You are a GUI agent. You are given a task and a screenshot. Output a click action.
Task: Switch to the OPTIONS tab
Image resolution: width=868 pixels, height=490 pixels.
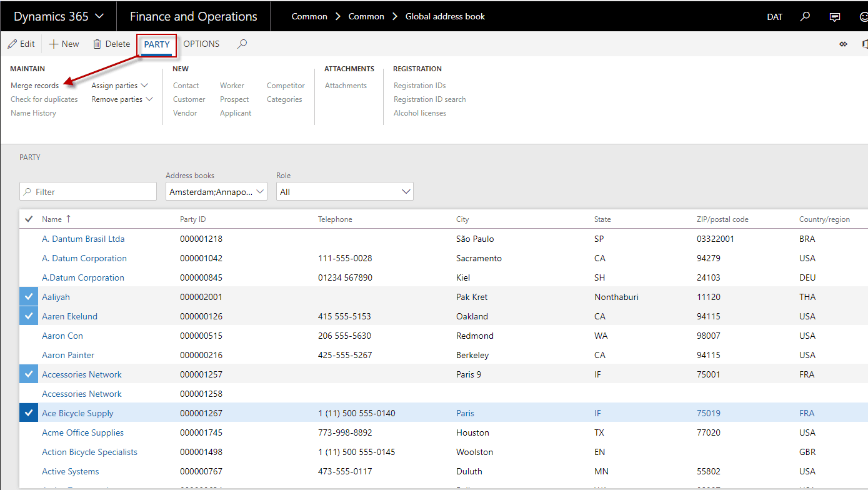(201, 44)
